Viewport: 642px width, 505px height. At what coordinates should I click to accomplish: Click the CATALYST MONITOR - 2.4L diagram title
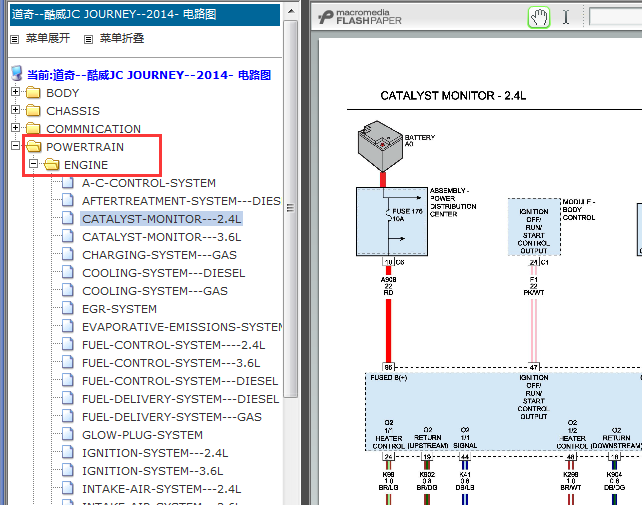click(x=453, y=96)
